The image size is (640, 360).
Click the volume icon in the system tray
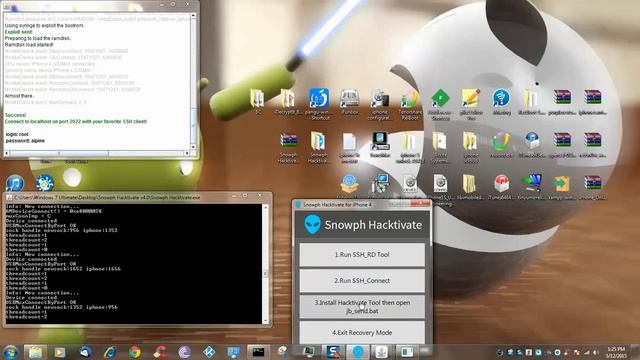pos(596,352)
